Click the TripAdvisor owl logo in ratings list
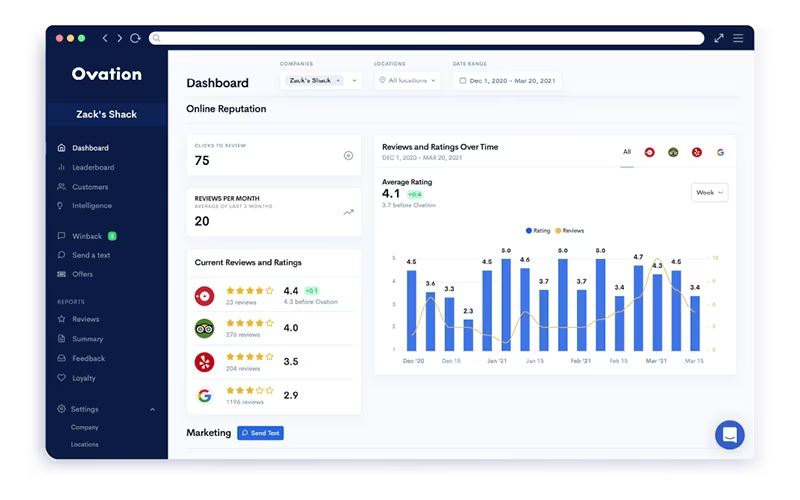This screenshot has width=800, height=500. (x=204, y=329)
